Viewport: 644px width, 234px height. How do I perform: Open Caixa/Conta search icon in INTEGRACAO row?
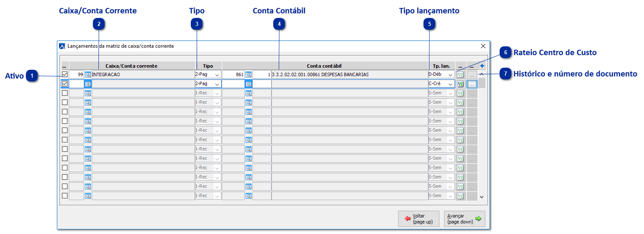[x=88, y=74]
